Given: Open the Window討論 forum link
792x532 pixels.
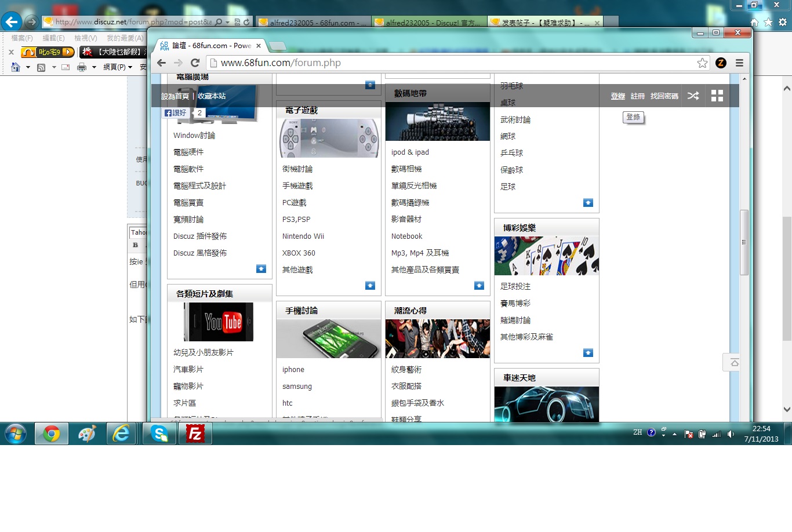Looking at the screenshot, I should click(x=194, y=135).
